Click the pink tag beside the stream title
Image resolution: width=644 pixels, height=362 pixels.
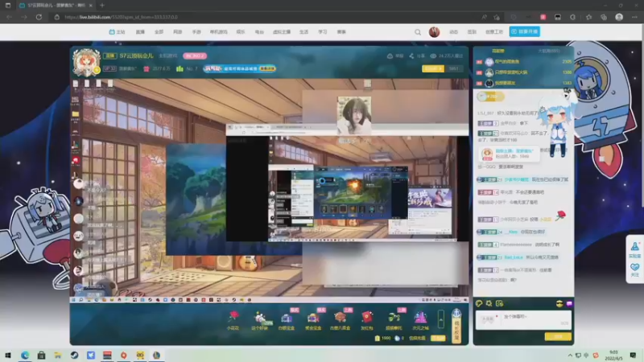[x=195, y=56]
